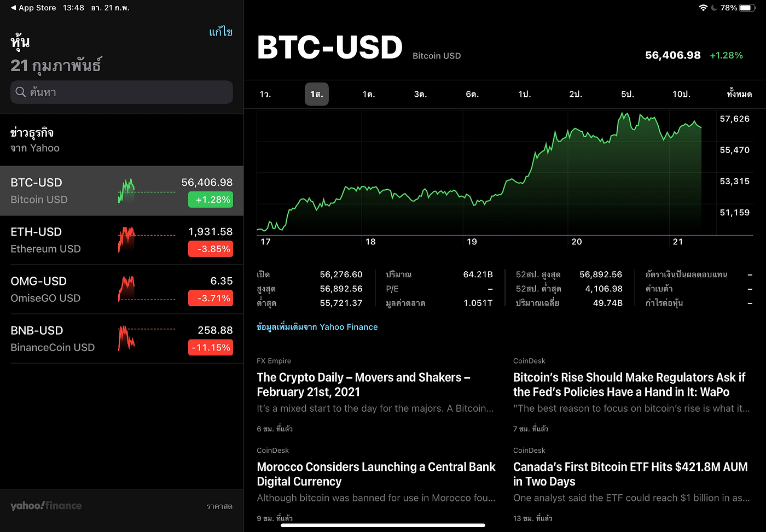Click the 21 กุมภาพันธ์ date heading
The width and height of the screenshot is (766, 532).
coord(56,66)
